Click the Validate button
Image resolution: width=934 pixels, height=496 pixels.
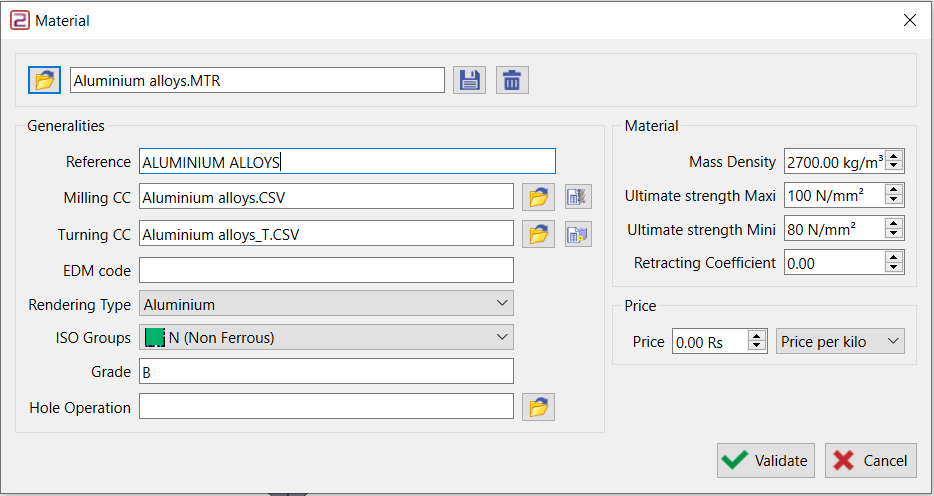click(x=766, y=460)
